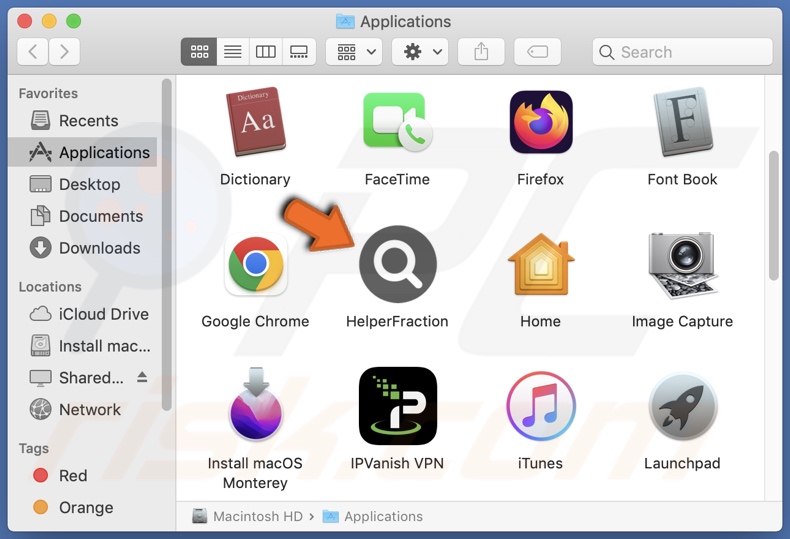Select Install macOS Monterey icon

[x=255, y=405]
